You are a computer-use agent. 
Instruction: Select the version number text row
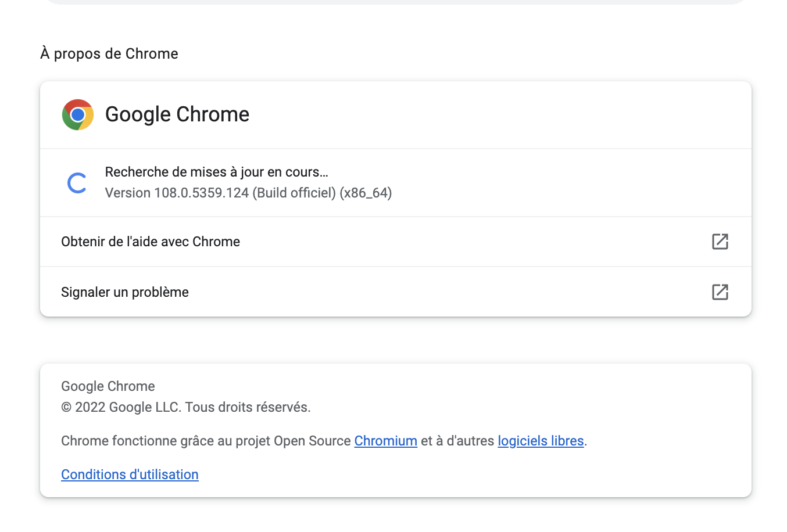(248, 193)
